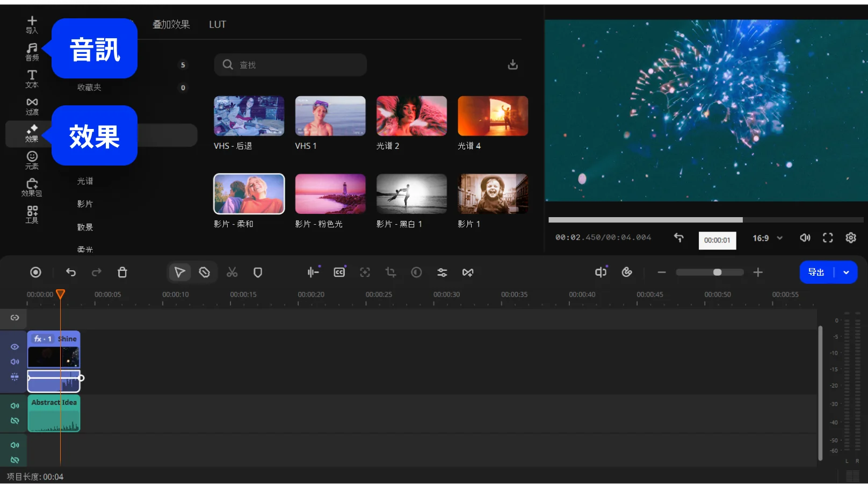868x488 pixels.
Task: Click the download effects icon beside search
Action: [513, 64]
